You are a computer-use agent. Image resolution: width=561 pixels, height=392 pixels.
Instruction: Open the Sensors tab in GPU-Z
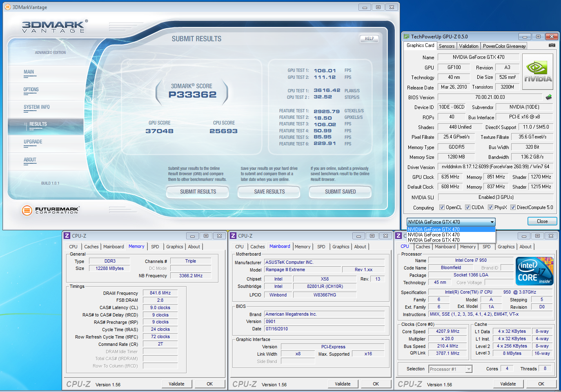point(447,46)
